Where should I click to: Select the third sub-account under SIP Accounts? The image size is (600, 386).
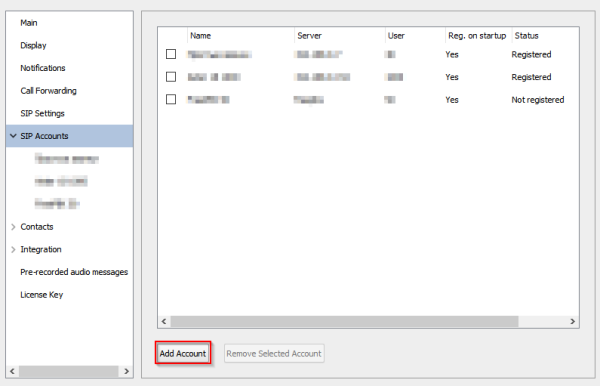coord(57,204)
